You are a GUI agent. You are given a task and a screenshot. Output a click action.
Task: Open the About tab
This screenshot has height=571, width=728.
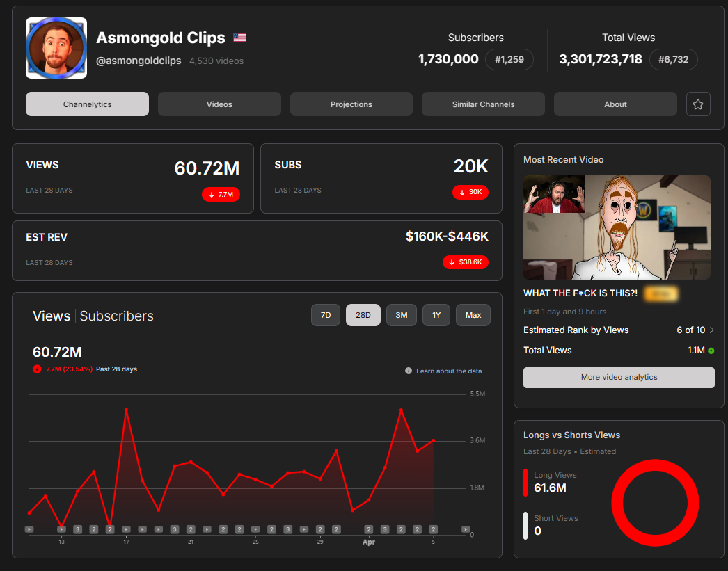point(615,104)
